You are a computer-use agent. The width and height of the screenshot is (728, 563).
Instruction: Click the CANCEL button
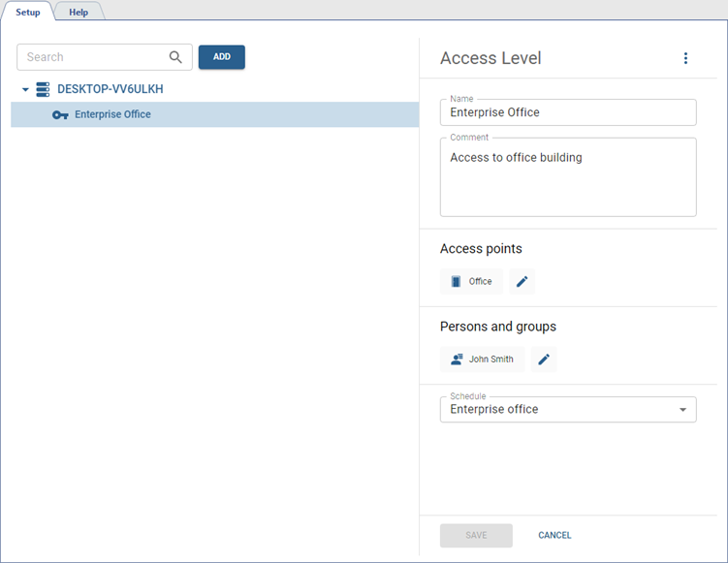(x=554, y=535)
